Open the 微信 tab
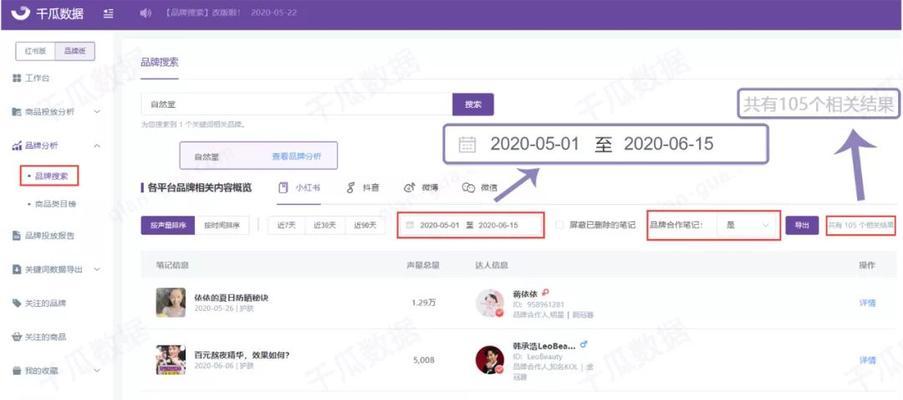 point(480,188)
